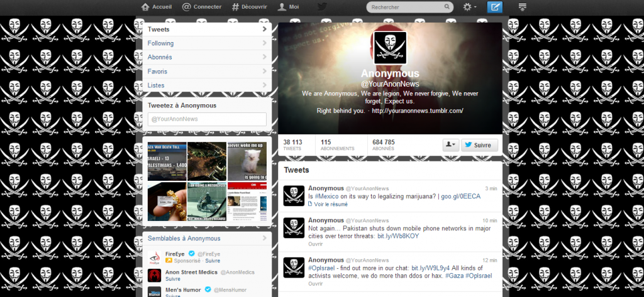This screenshot has width=644, height=297.
Task: Click the Suivre follow button
Action: (480, 145)
